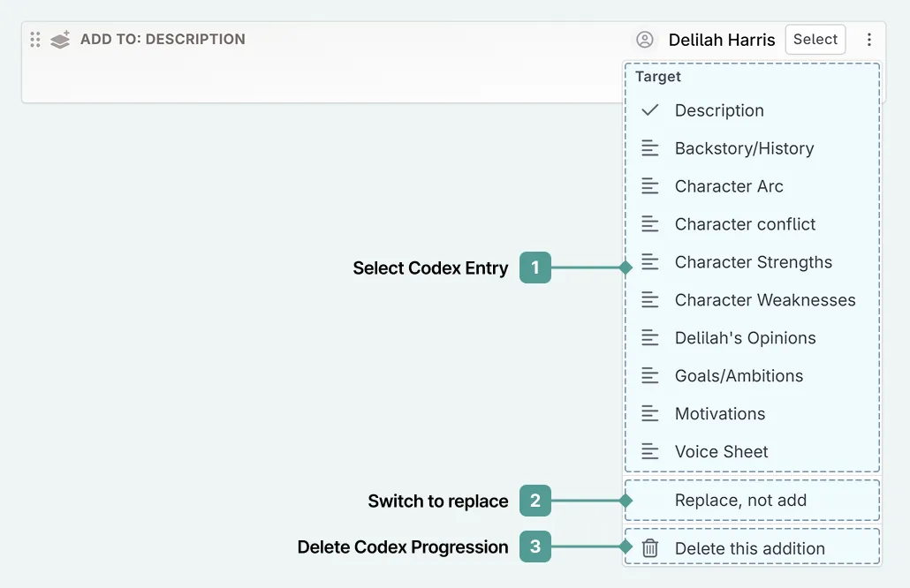
Task: Select Character Arc from the Target list
Action: coord(729,186)
